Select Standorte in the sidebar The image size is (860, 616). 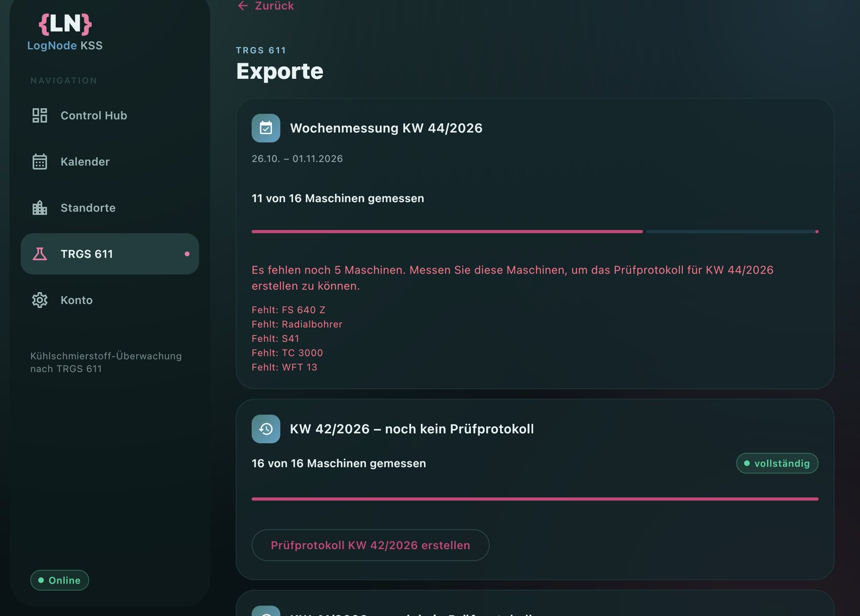[x=110, y=208]
